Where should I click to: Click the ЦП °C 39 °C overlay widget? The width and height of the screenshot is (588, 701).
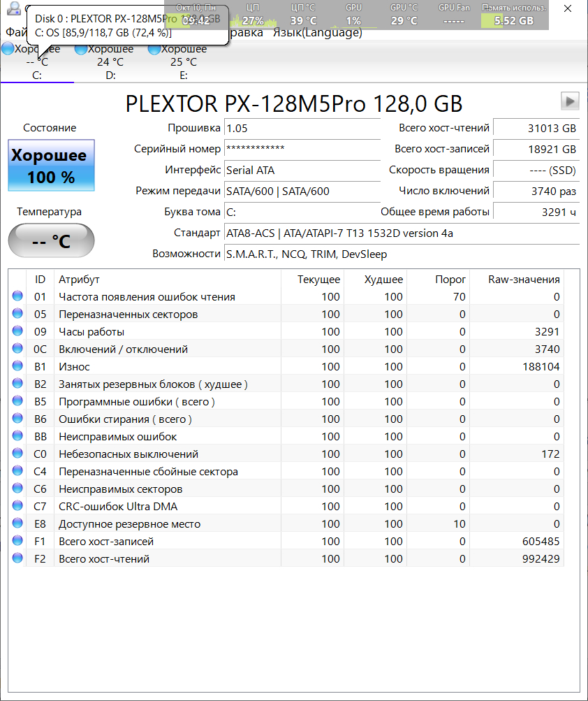(x=303, y=15)
